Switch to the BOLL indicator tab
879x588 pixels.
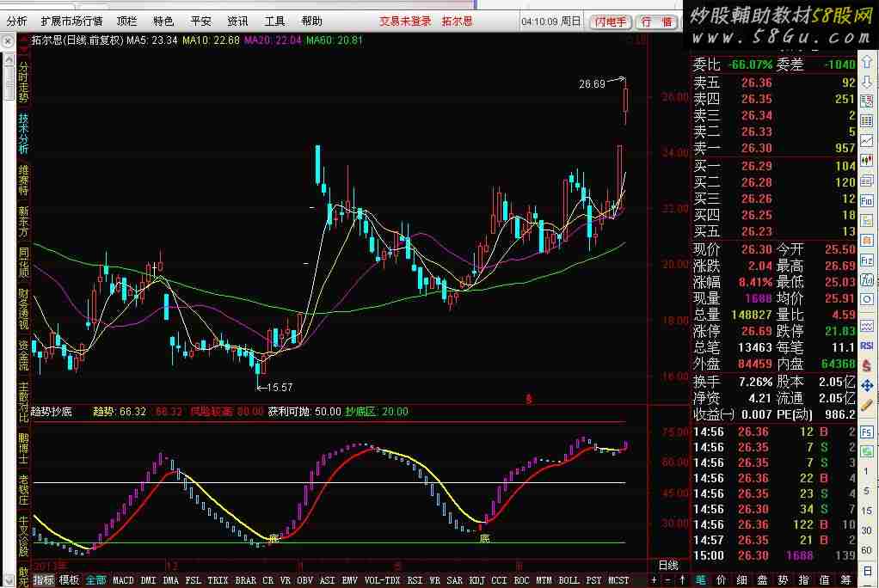569,580
